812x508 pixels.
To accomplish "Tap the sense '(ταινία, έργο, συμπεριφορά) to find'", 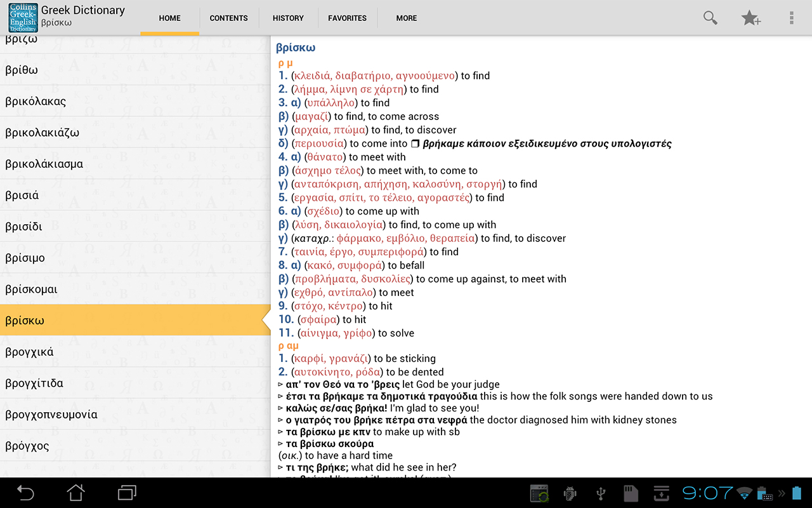I will [375, 252].
